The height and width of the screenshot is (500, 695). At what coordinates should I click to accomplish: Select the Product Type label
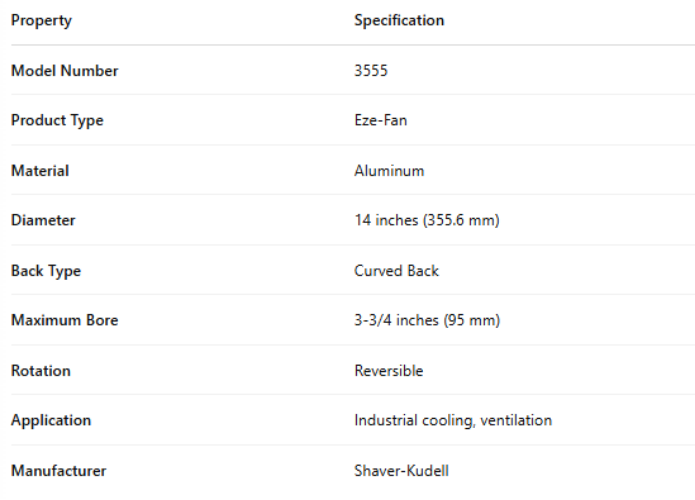[57, 121]
